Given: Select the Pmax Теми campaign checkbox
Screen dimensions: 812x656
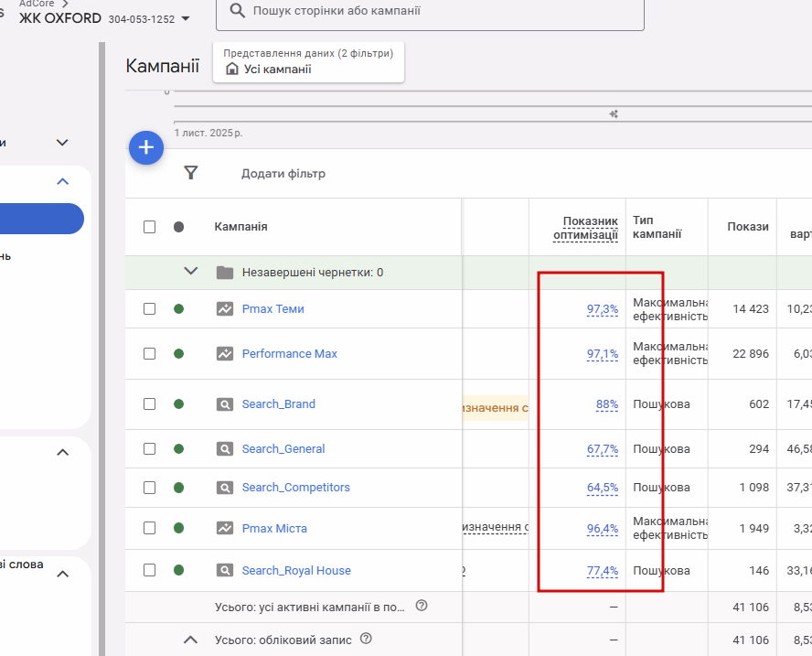Looking at the screenshot, I should pos(150,309).
